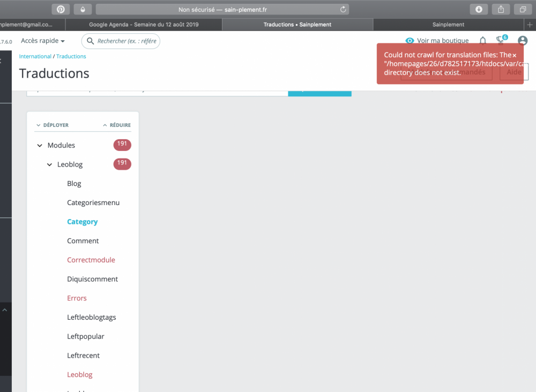Image resolution: width=536 pixels, height=392 pixels.
Task: Select the Modules tree entry
Action: point(61,146)
